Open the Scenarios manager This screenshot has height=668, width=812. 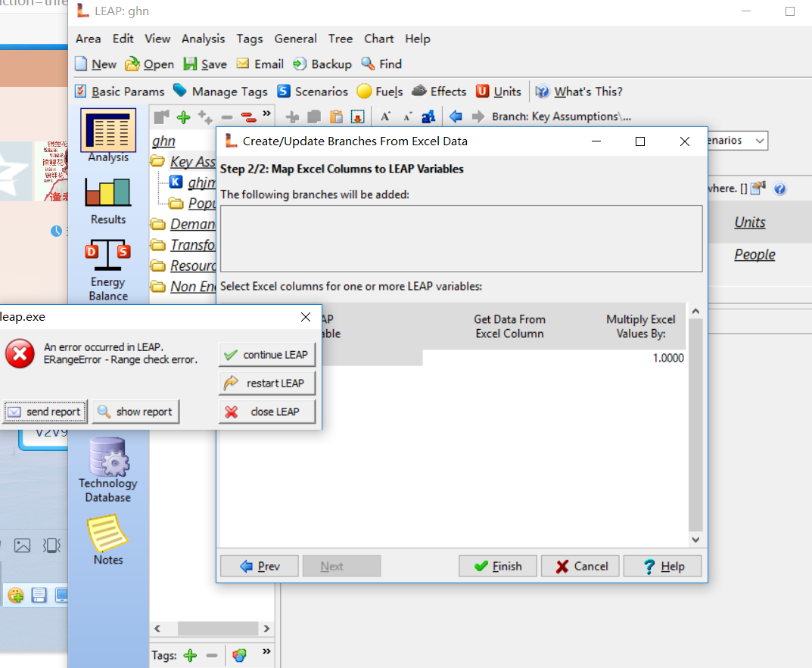tap(313, 92)
